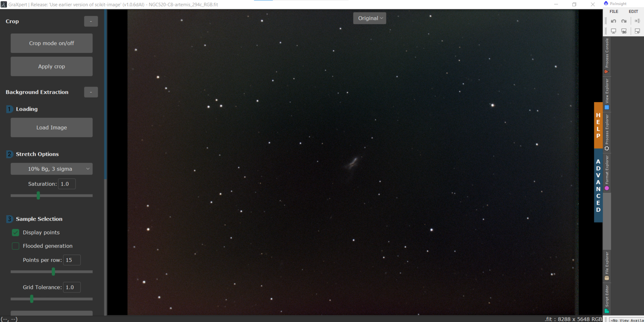The width and height of the screenshot is (644, 322).
Task: Restore down the GraXpert window
Action: pos(574,4)
